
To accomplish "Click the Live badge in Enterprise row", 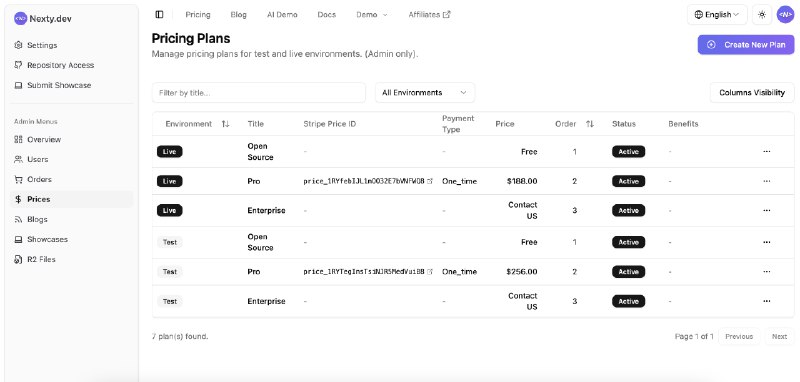I will (169, 211).
